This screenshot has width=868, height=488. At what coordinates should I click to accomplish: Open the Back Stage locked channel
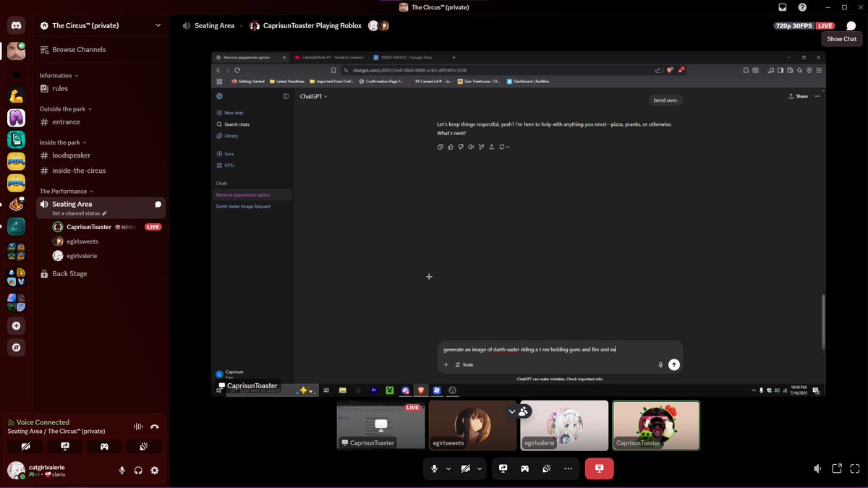click(101, 274)
